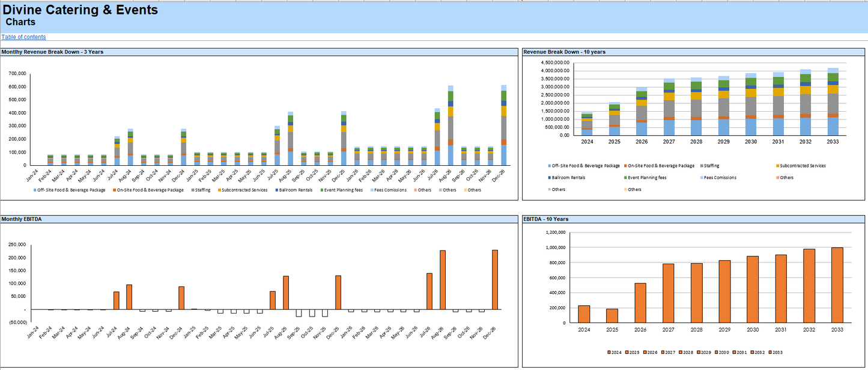Select the 2025 bar in EBITDA 10 Years chart
The image size is (868, 370).
click(612, 315)
